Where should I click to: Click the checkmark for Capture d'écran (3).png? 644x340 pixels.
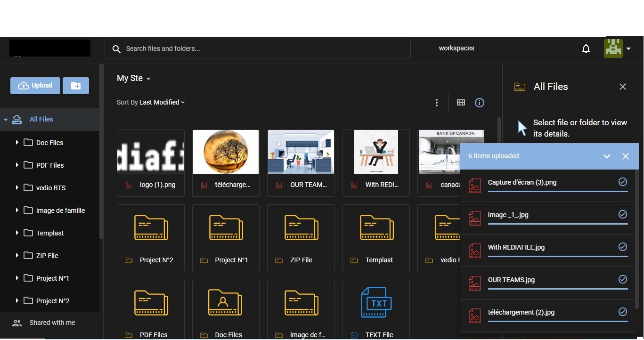(x=623, y=182)
